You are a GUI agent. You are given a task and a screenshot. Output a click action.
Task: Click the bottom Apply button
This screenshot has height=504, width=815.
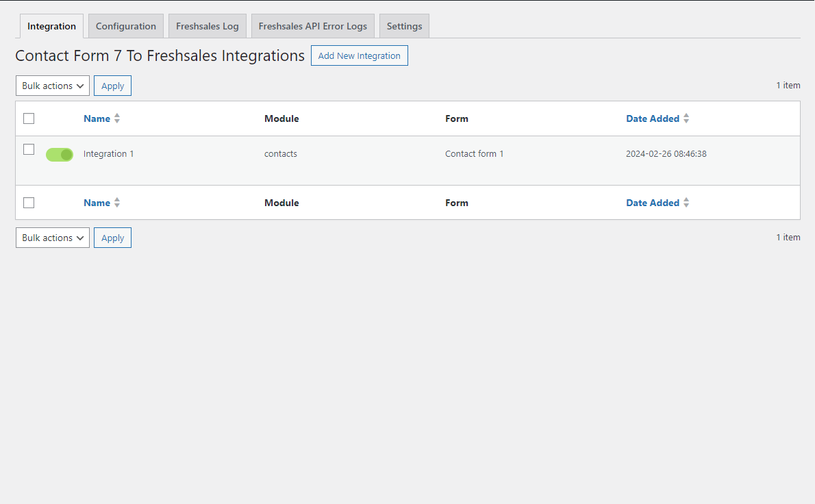coord(112,238)
